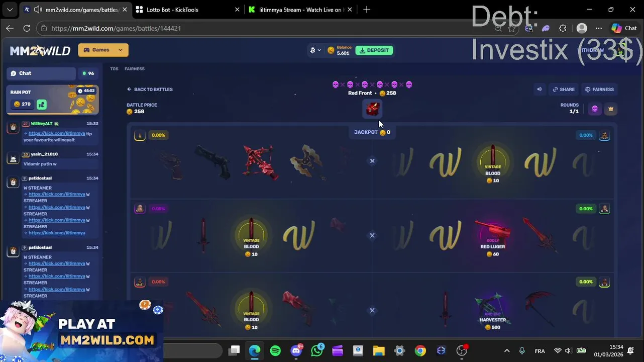Open the Fairness link under header
Image resolution: width=644 pixels, height=362 pixels.
(x=135, y=69)
